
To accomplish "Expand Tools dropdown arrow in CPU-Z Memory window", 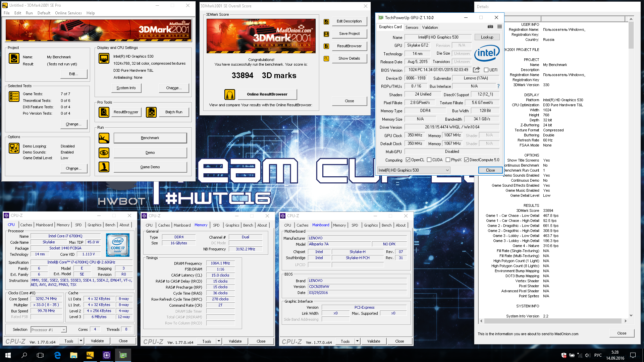I will point(219,341).
